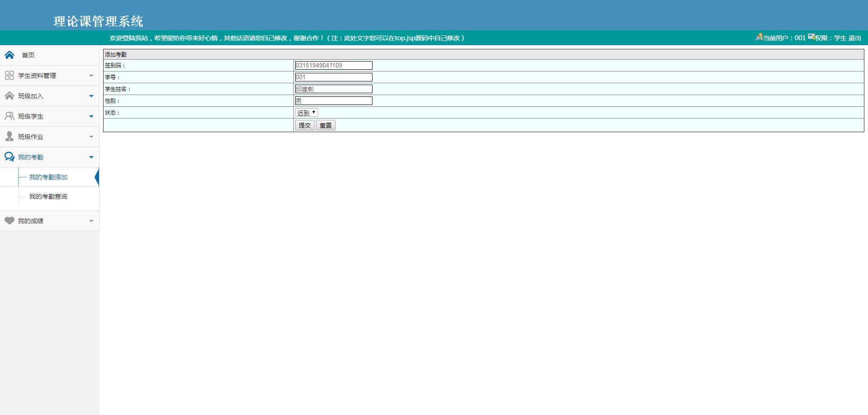Expand the 学生资料管理 arrow
Viewport: 868px width, 415px height.
tap(91, 76)
